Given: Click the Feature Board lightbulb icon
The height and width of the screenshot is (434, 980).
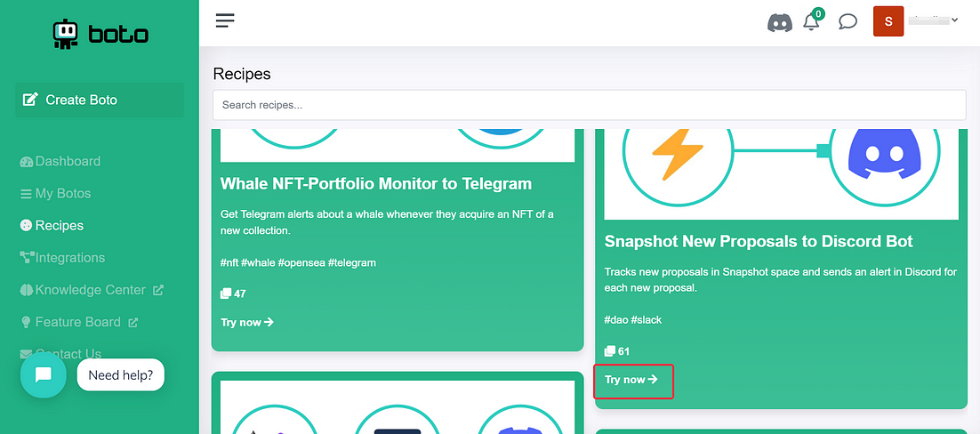Looking at the screenshot, I should click(x=26, y=322).
